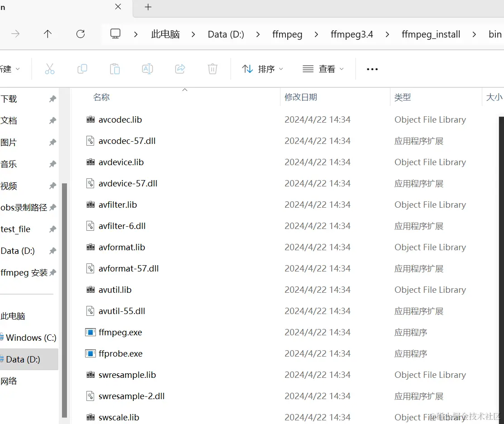Open a new tab with plus button
Screen dimensions: 504x424
pyautogui.click(x=148, y=7)
